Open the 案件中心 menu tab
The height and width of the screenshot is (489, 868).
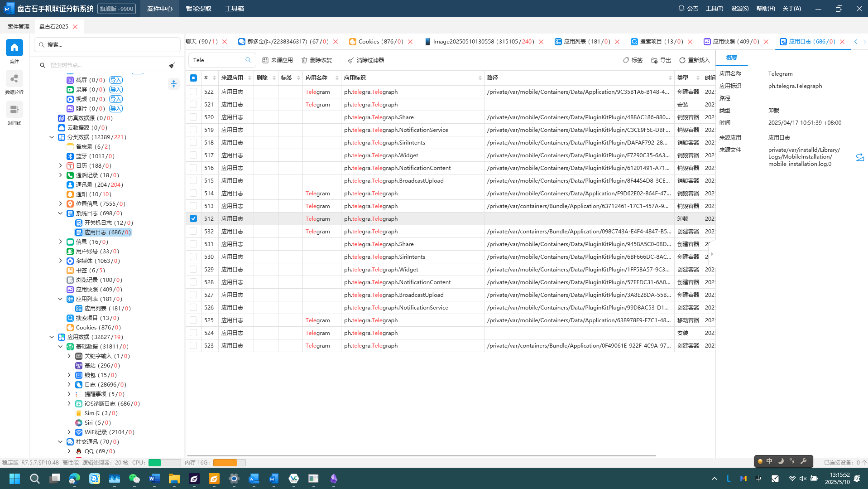[160, 9]
